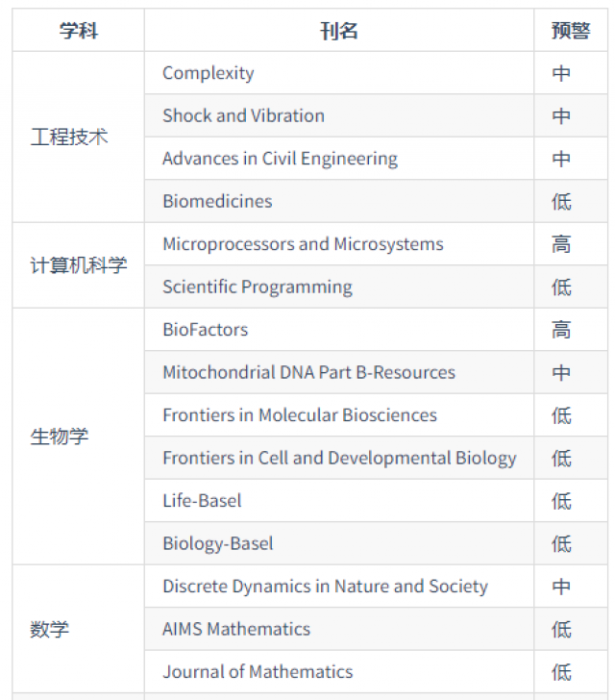Click the Life-Basel journal name
The width and height of the screenshot is (615, 700).
tap(202, 501)
